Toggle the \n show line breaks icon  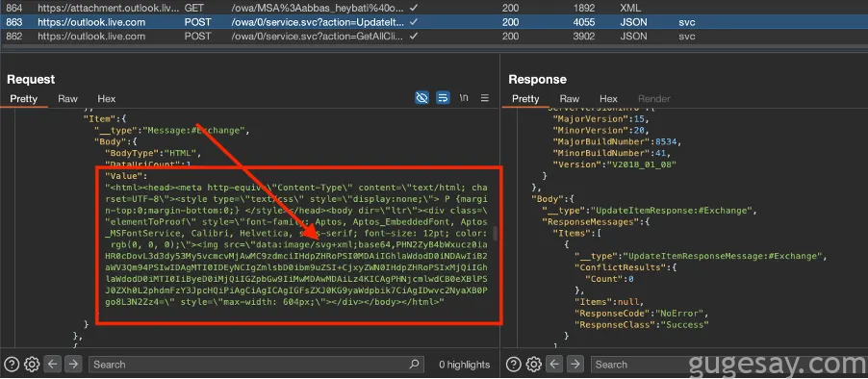[463, 98]
